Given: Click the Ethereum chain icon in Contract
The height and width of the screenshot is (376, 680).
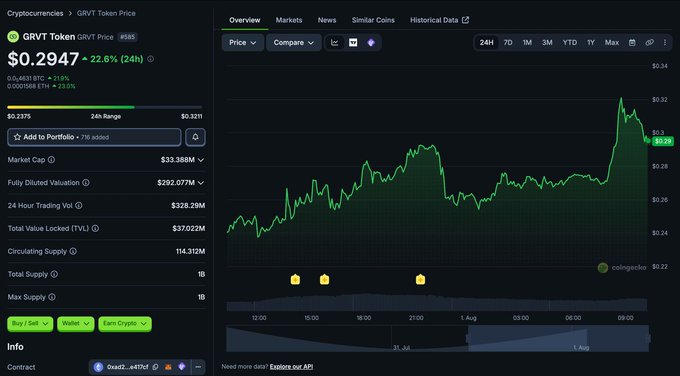Looking at the screenshot, I should point(98,367).
